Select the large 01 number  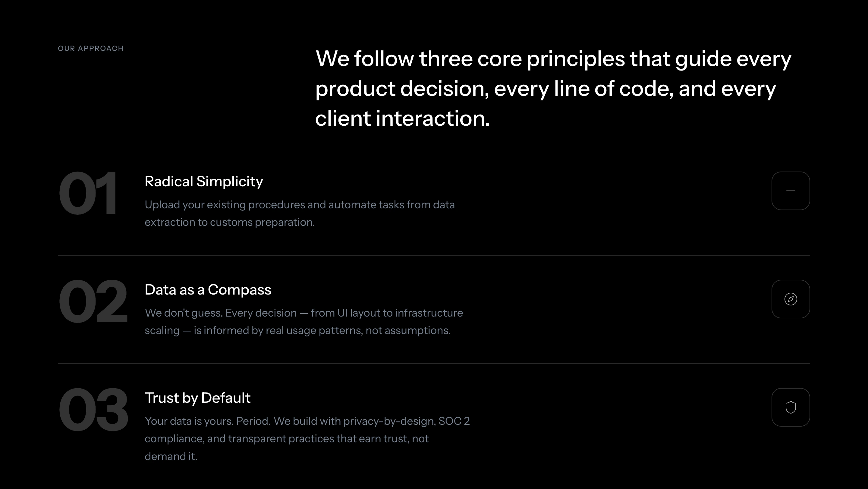88,193
